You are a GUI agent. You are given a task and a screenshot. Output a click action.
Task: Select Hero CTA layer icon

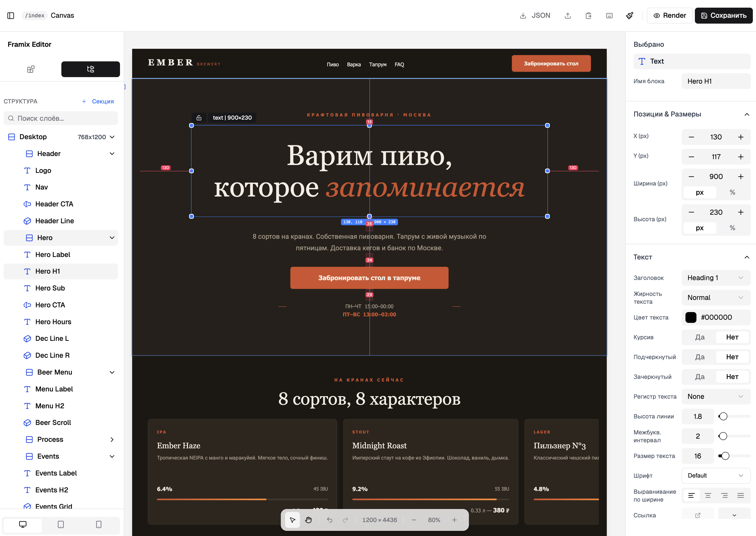click(x=27, y=305)
